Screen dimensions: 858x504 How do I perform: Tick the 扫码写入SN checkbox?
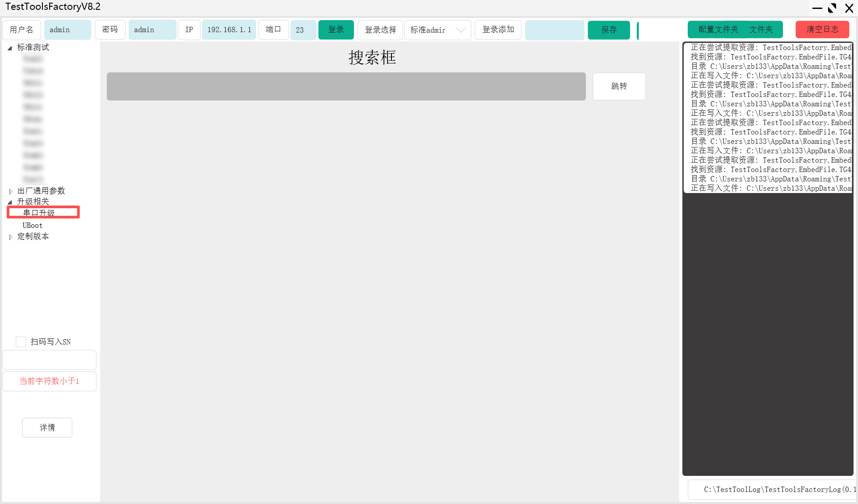(21, 342)
